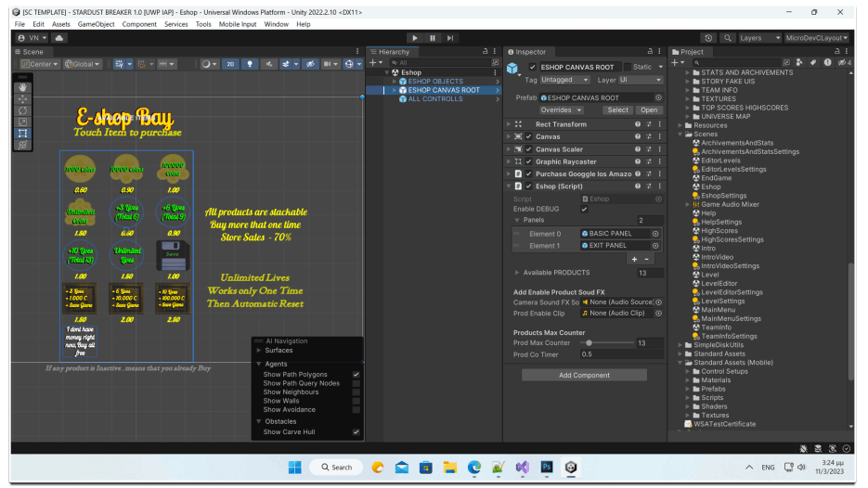Viewport: 868px width, 488px height.
Task: Toggle the 2D scene view mode
Action: coord(230,64)
